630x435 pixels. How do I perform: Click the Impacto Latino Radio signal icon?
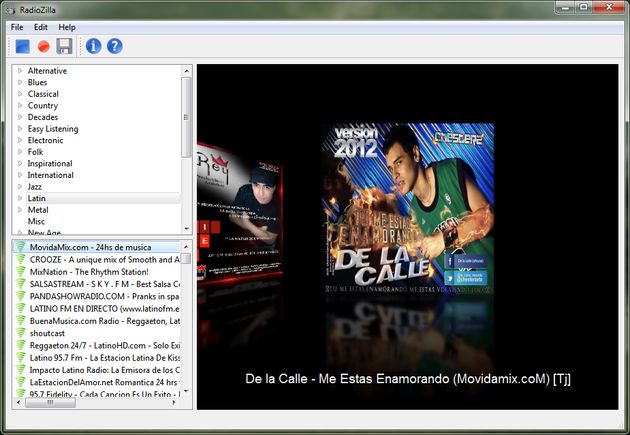[x=20, y=370]
